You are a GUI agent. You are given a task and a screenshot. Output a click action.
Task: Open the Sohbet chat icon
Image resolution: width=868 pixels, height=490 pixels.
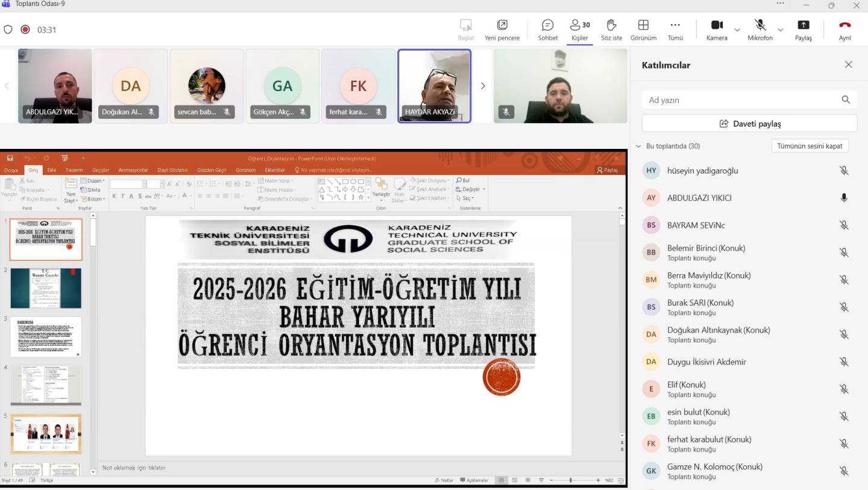click(x=547, y=25)
